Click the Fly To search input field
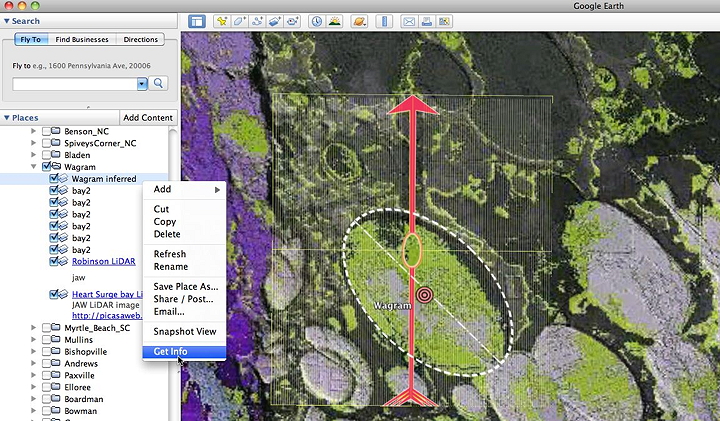The width and height of the screenshot is (720, 421). point(74,84)
